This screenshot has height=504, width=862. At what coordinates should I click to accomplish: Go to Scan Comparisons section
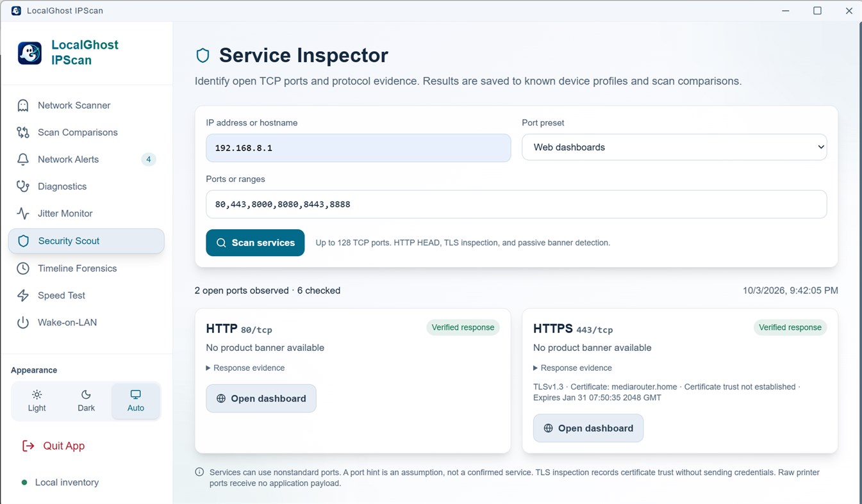pos(87,133)
